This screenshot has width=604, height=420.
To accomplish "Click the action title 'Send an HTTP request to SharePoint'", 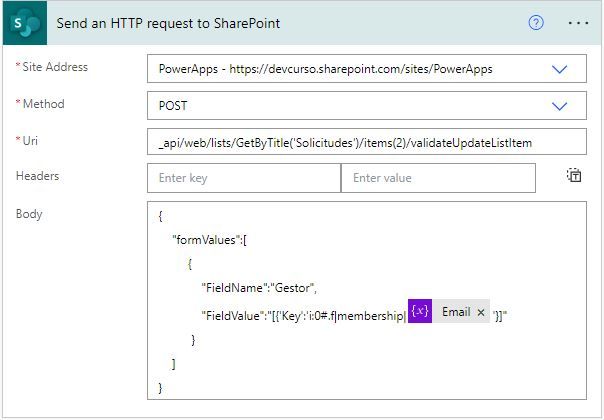I will [x=168, y=23].
